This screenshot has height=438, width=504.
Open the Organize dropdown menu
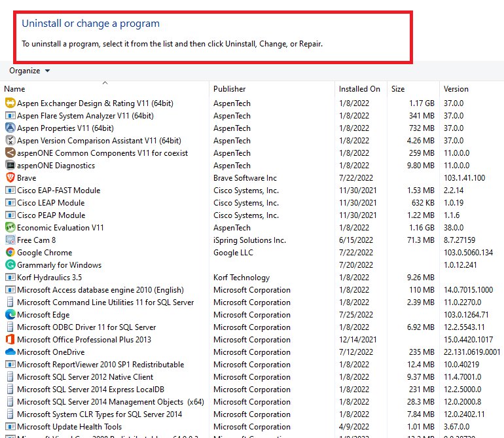29,71
